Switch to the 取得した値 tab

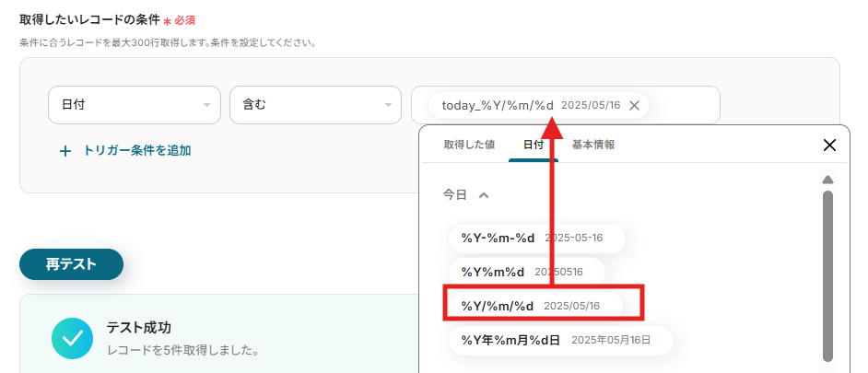(469, 145)
